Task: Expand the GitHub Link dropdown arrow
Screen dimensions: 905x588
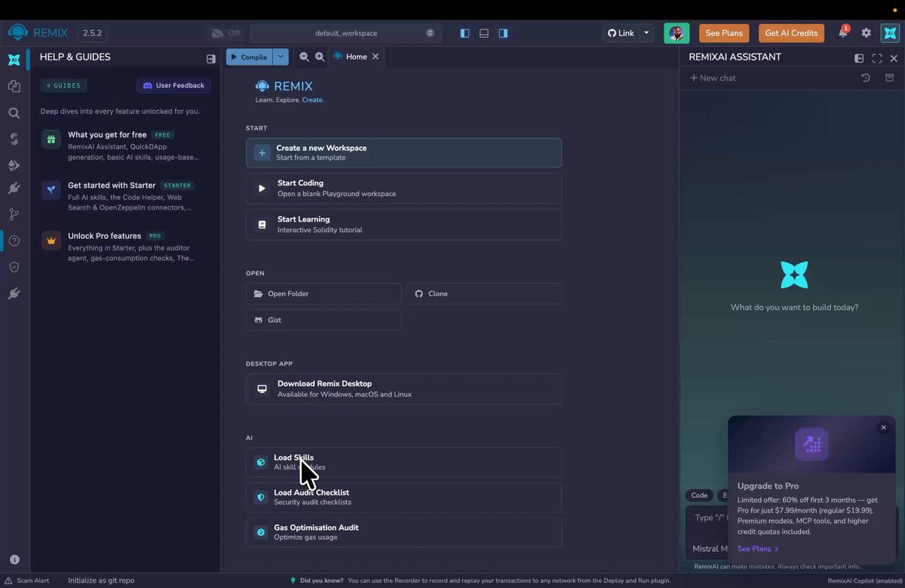Action: 646,33
